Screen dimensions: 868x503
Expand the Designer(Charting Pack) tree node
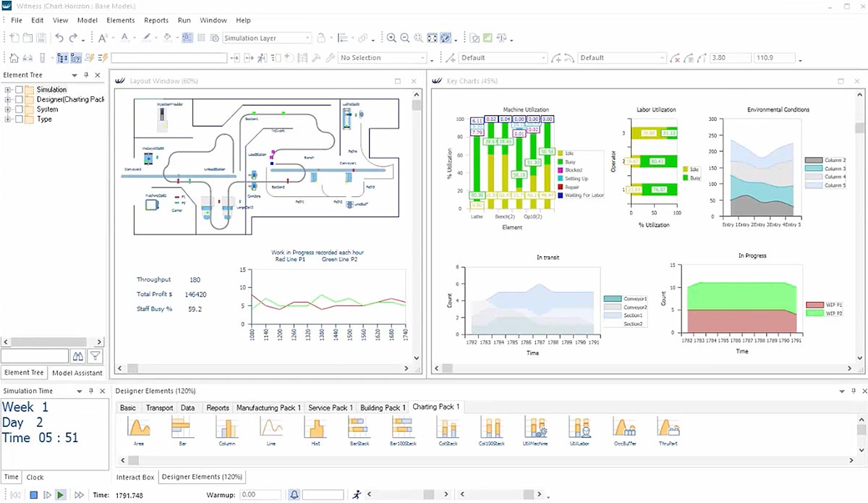coord(8,100)
